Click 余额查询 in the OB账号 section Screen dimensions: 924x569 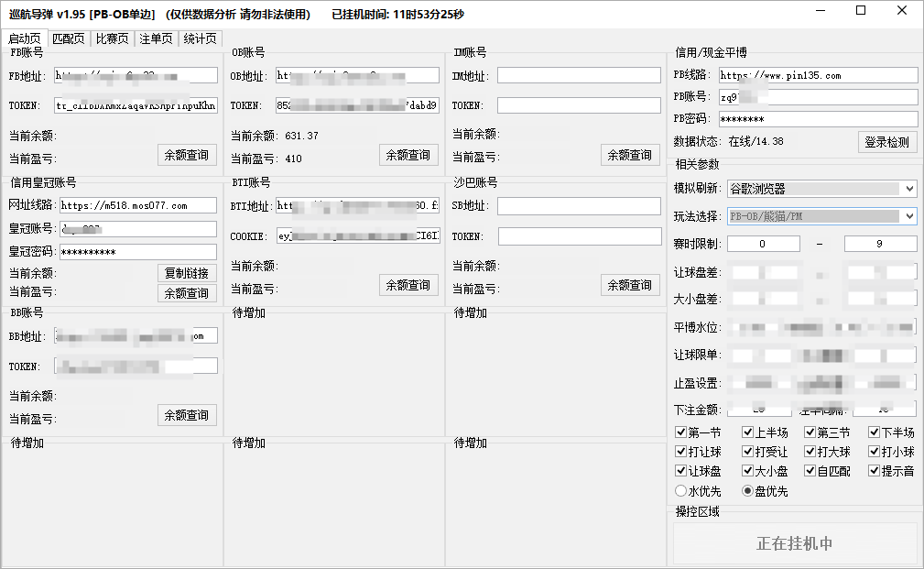tap(408, 155)
